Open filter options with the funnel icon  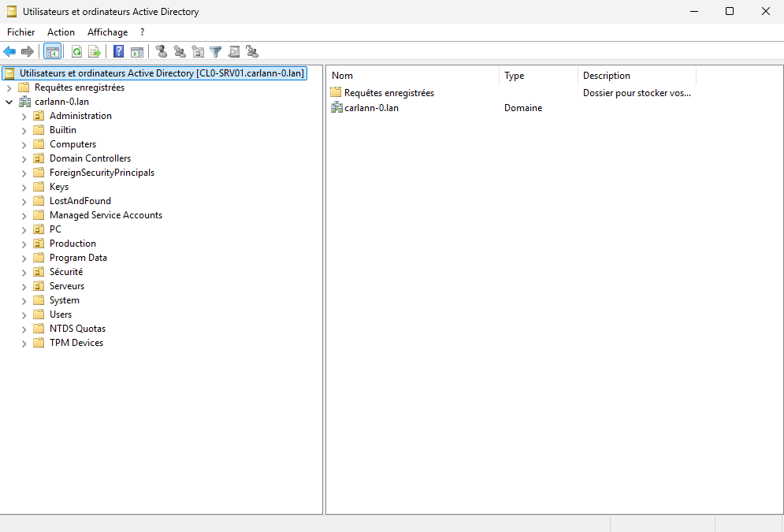[215, 51]
